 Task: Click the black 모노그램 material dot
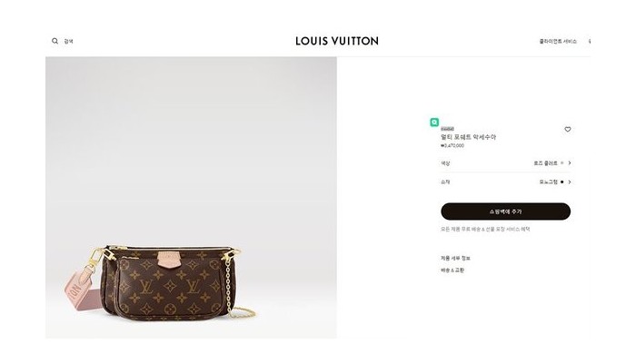coord(562,182)
